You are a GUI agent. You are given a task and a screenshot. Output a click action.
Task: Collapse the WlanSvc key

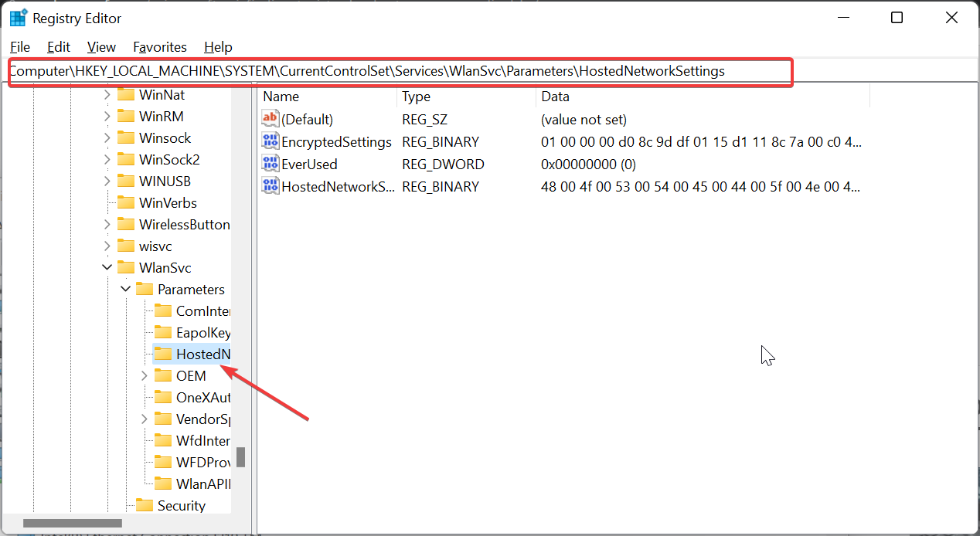pos(107,268)
